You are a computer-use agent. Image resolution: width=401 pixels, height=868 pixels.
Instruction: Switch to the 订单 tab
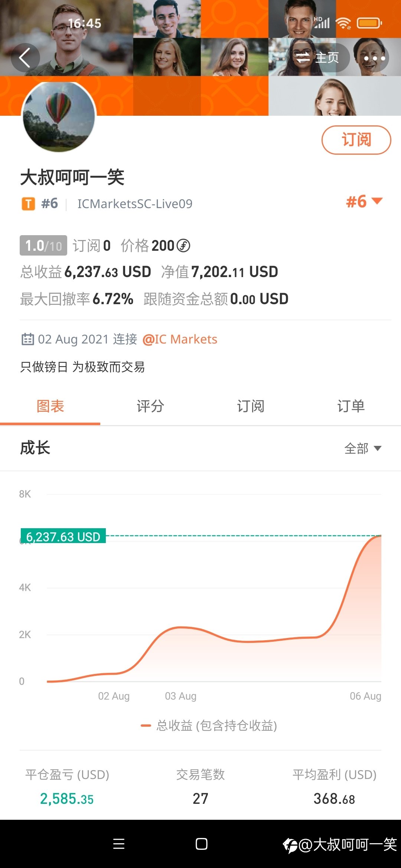tap(351, 406)
